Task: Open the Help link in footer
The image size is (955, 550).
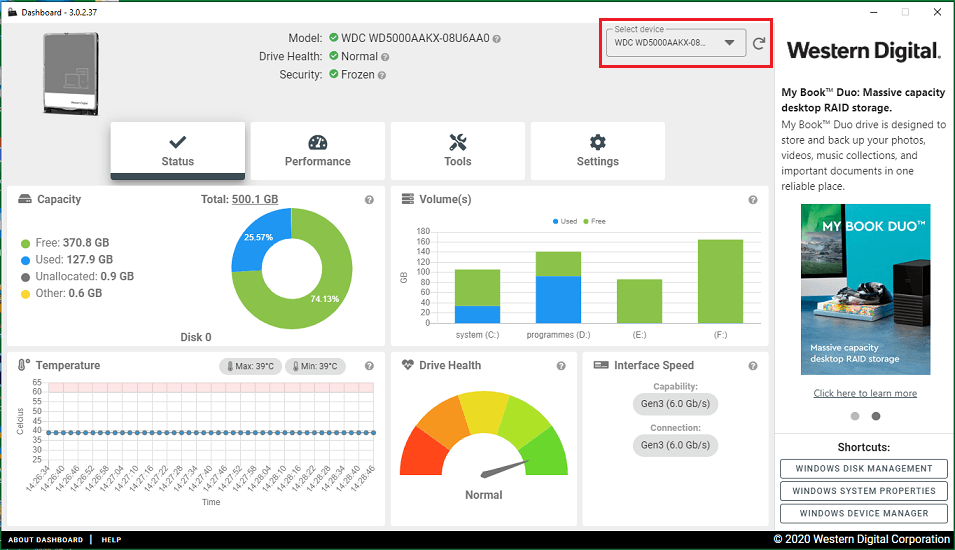Action: 111,540
